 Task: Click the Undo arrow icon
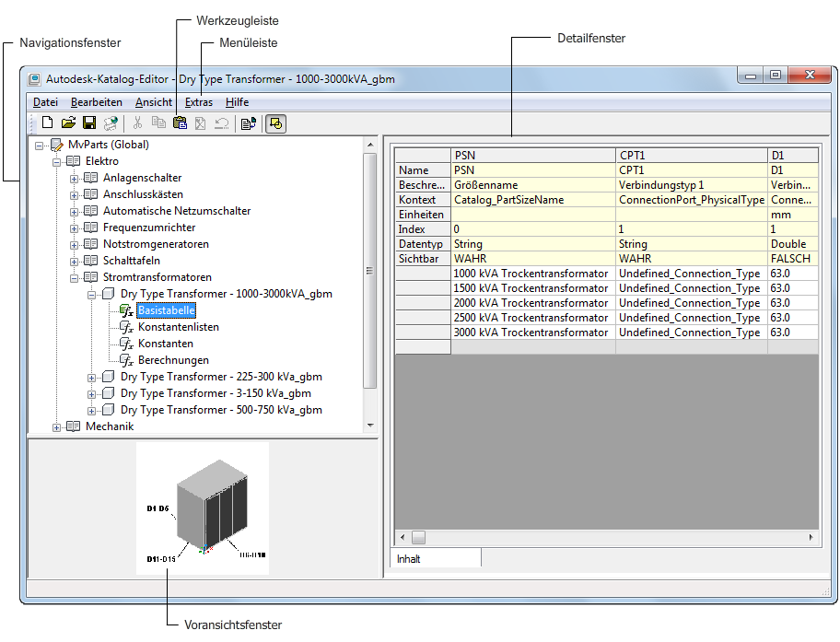pos(221,123)
